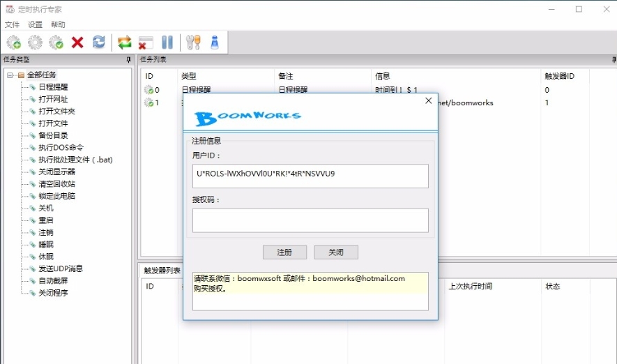Collapse the 全部任务 tree node
617x364 pixels.
(x=10, y=75)
